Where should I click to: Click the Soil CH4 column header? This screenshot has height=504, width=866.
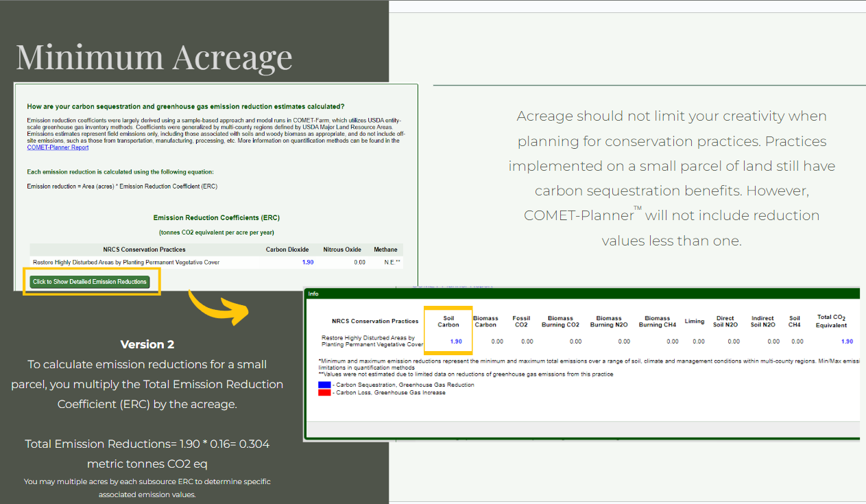click(x=795, y=321)
